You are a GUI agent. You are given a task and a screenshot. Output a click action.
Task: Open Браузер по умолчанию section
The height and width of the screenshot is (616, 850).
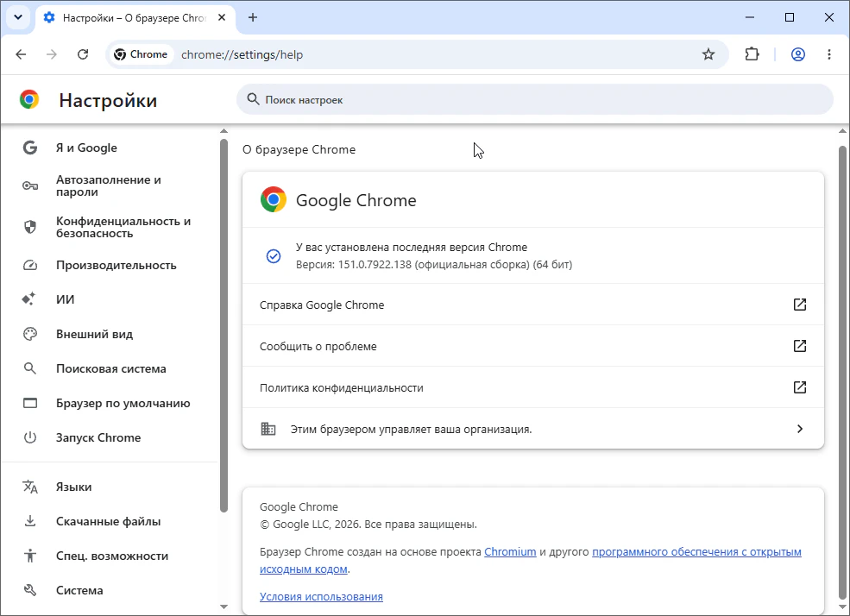click(110, 403)
